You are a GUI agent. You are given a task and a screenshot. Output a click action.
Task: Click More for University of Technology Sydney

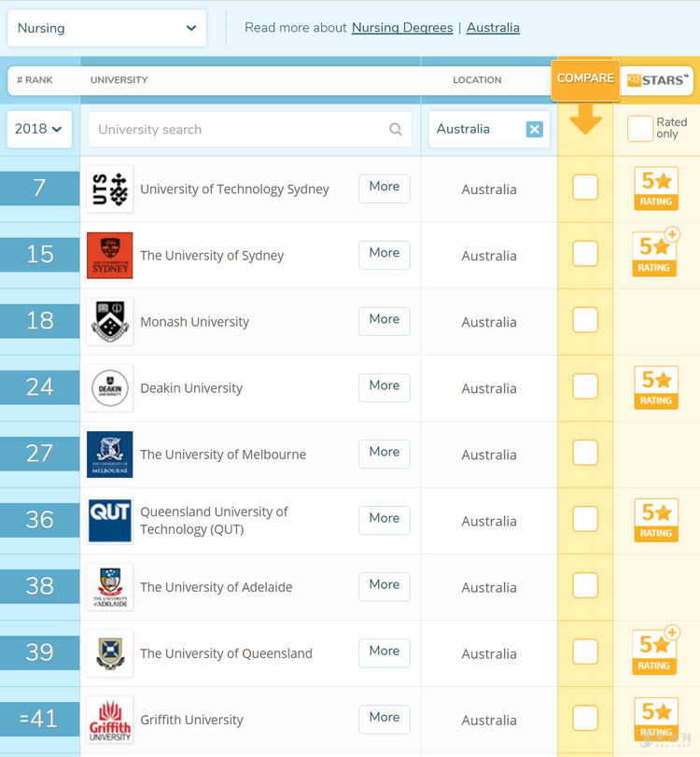(x=385, y=189)
